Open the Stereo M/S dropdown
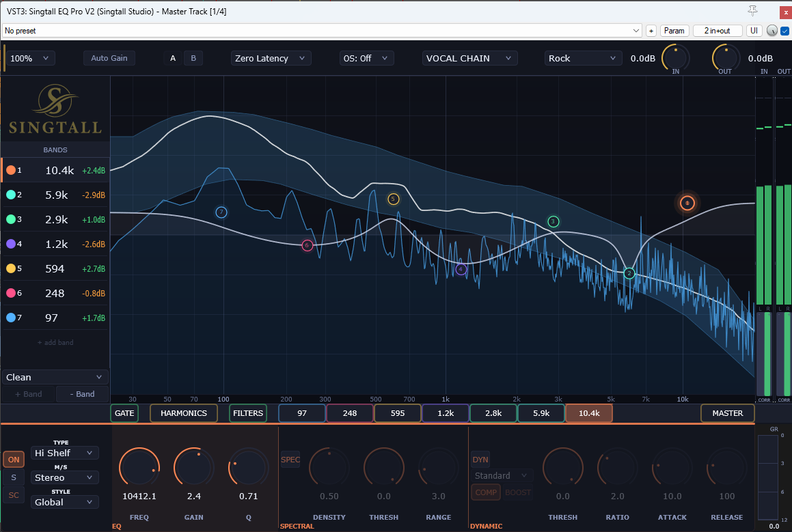The height and width of the screenshot is (532, 792). pyautogui.click(x=64, y=477)
